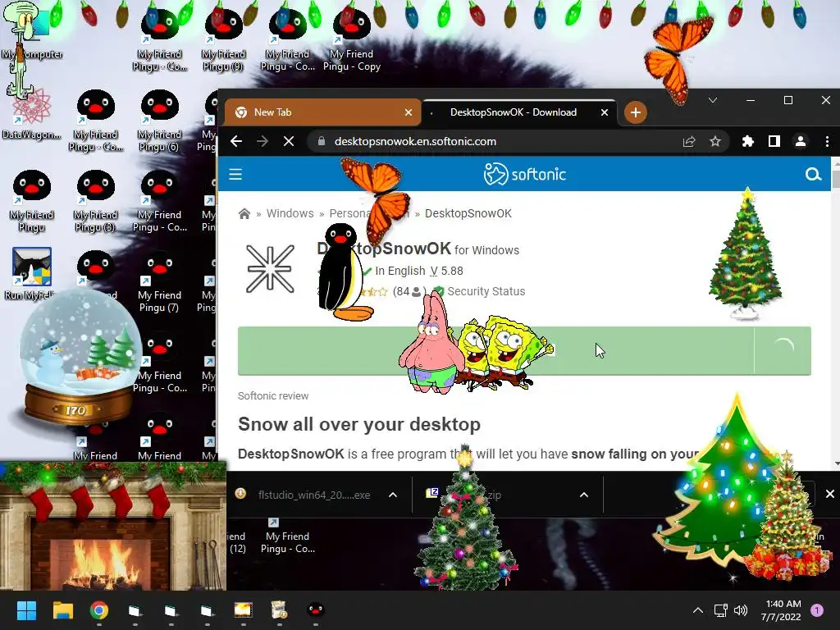The width and height of the screenshot is (840, 630).
Task: Open the volume control in system tray
Action: pyautogui.click(x=741, y=610)
